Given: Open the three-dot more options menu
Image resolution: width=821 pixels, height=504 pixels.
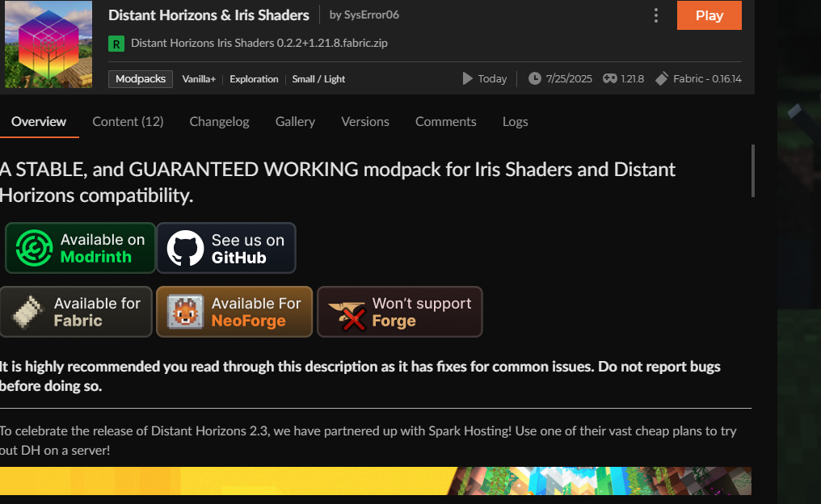Looking at the screenshot, I should tap(656, 15).
